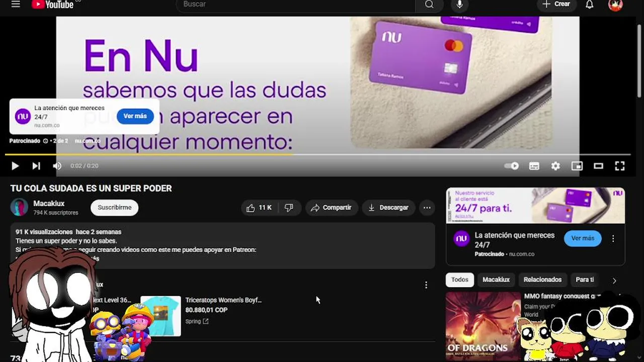Start voice search with microphone icon
Screen dimensions: 644x362
coord(459,4)
